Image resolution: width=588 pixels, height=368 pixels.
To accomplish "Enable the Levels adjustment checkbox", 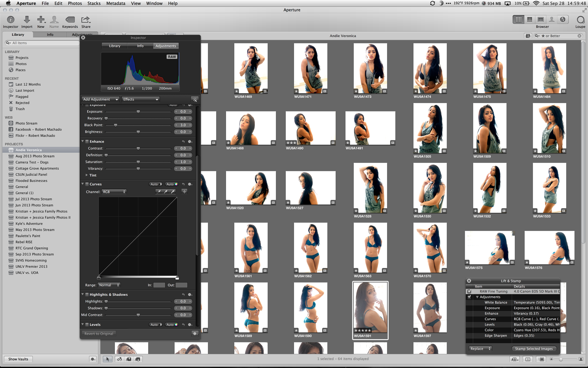I will coord(87,325).
